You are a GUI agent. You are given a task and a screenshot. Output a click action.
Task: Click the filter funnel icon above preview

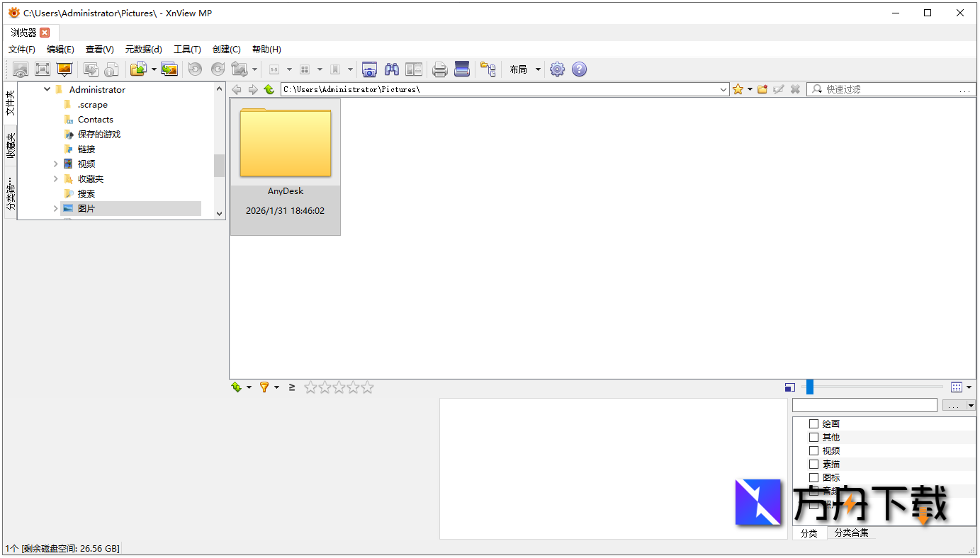266,387
